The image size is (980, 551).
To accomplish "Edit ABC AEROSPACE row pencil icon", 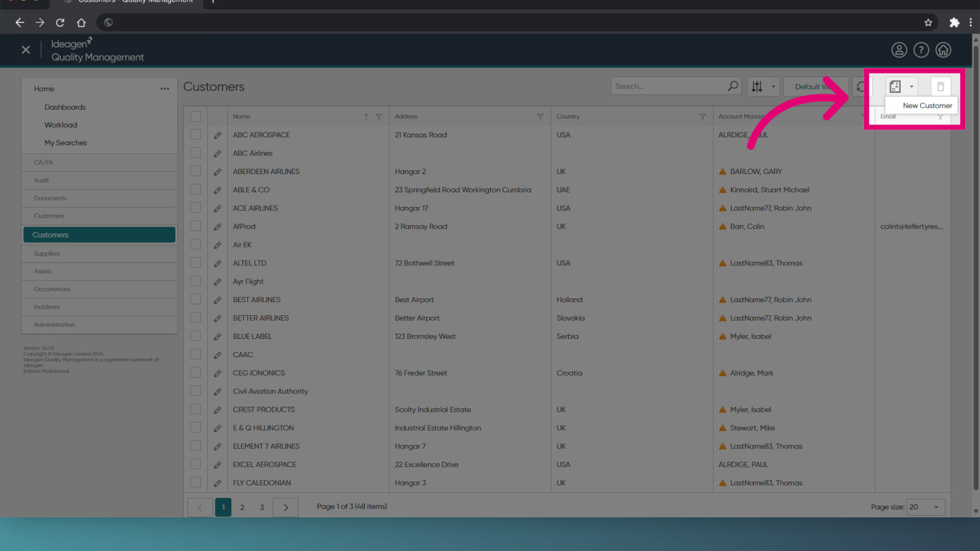I will point(217,135).
